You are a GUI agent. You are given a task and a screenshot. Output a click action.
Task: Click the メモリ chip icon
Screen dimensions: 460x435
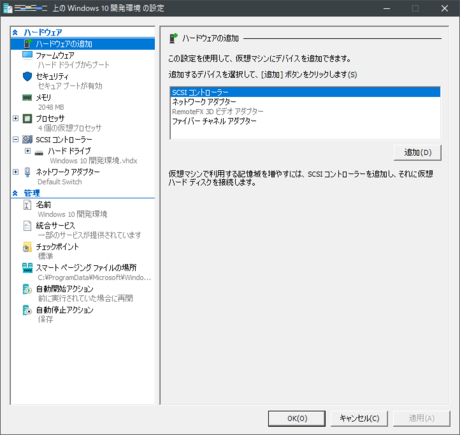coord(27,97)
